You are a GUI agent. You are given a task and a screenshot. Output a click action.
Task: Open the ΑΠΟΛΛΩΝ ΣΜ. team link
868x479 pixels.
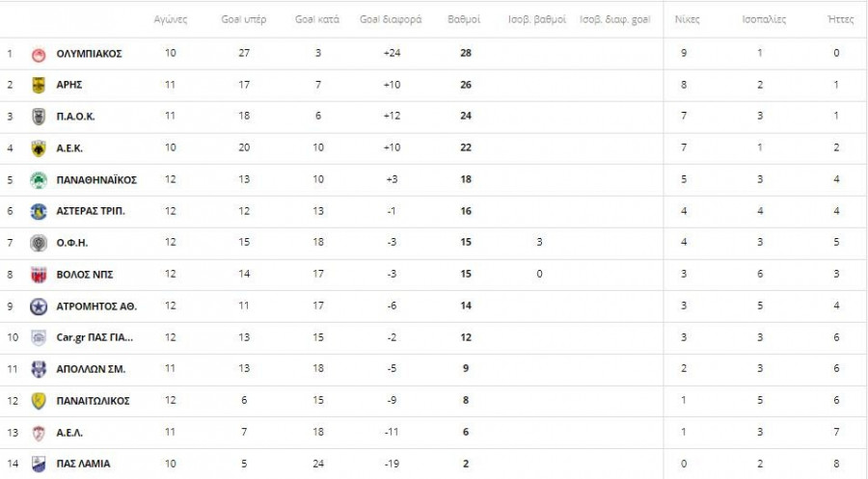pyautogui.click(x=91, y=369)
